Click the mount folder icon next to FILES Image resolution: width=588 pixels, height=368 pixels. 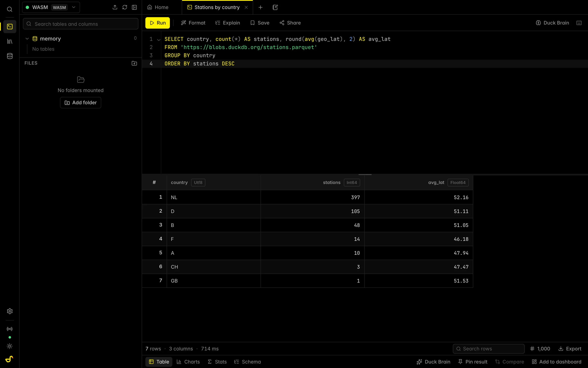(x=134, y=63)
